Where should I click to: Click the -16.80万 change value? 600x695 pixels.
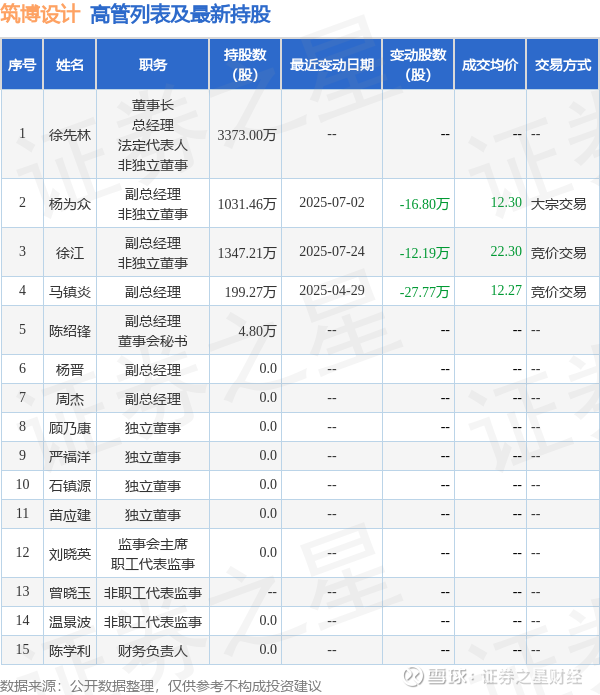tap(425, 204)
